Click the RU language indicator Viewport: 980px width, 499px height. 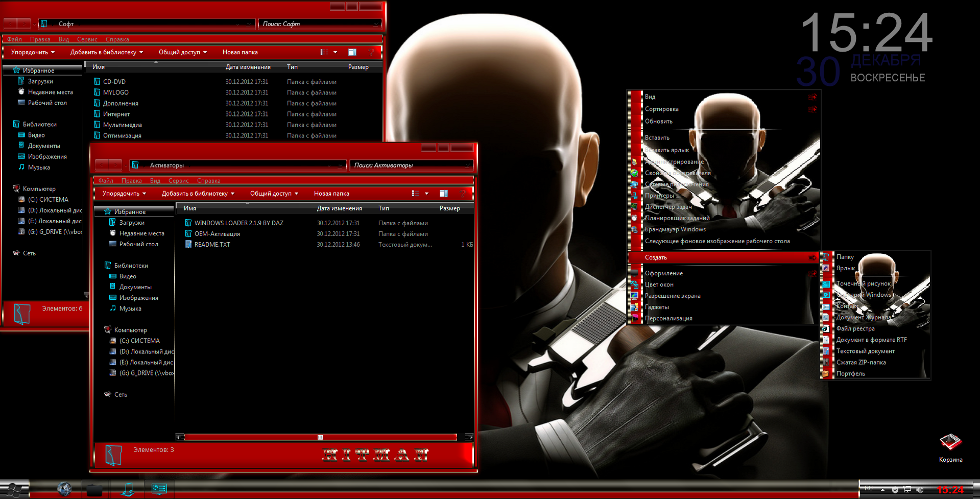tap(869, 489)
